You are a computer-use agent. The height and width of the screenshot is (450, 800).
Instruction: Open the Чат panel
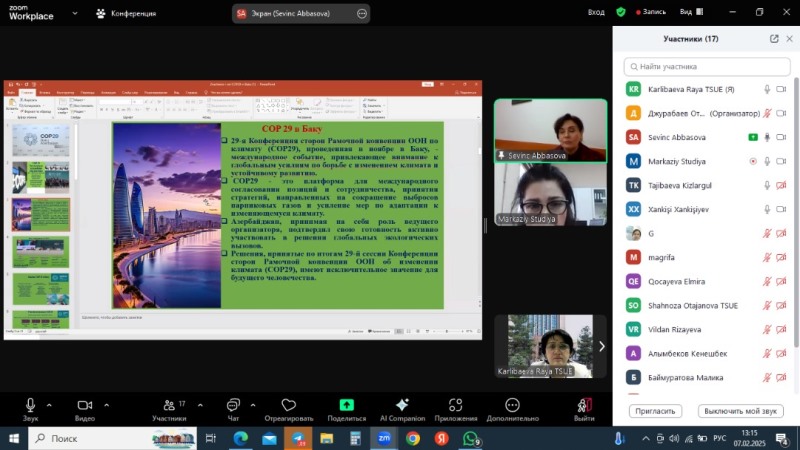click(233, 405)
